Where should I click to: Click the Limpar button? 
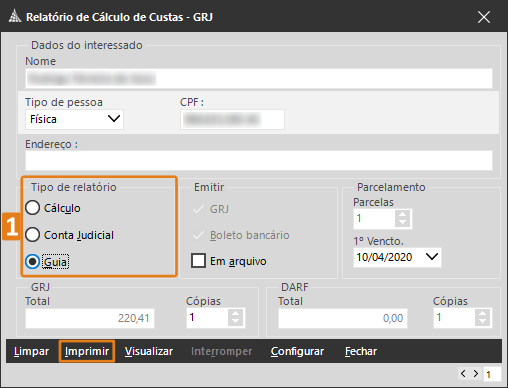point(31,351)
